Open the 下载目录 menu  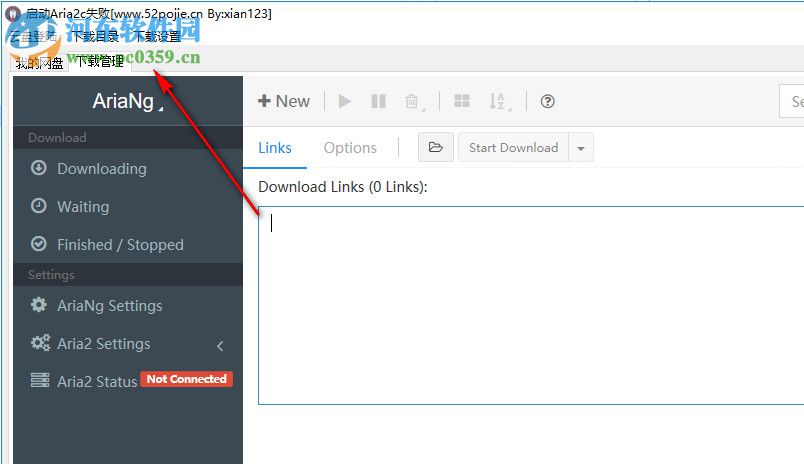pos(95,36)
